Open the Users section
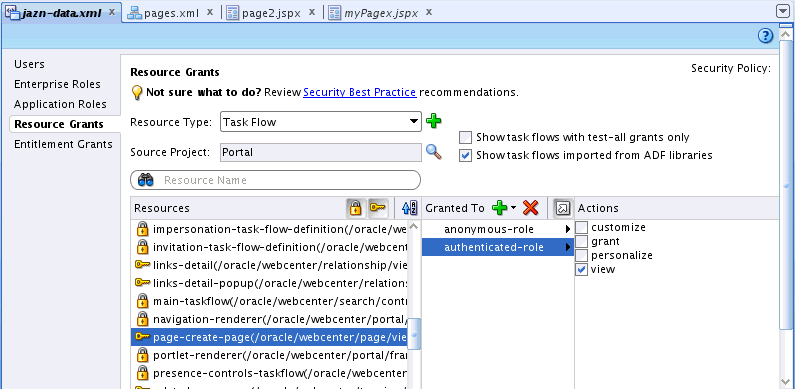 [x=29, y=64]
